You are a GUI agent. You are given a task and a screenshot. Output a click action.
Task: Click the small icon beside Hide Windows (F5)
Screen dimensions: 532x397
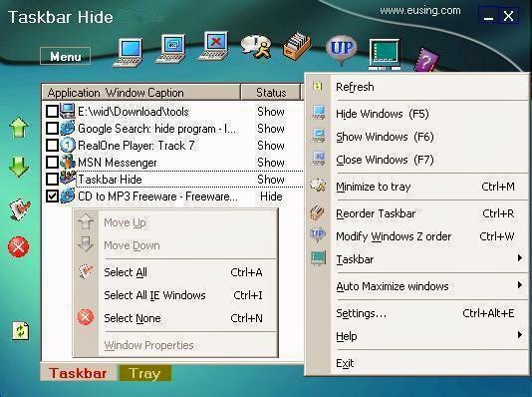point(318,113)
